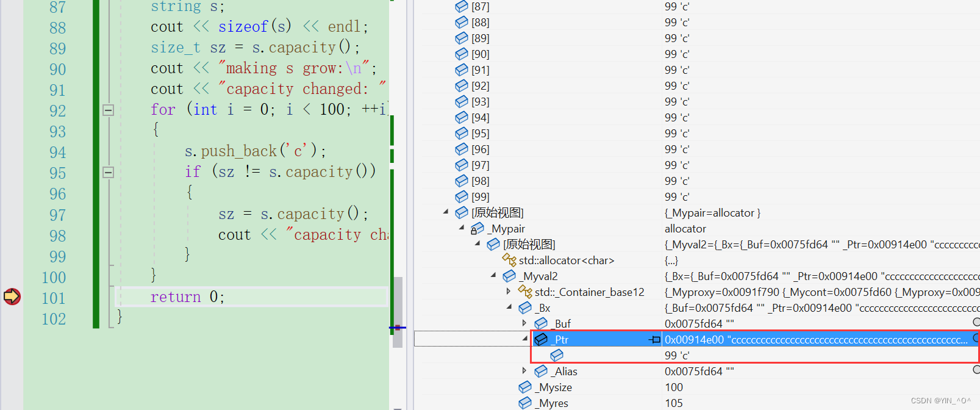Click the s.push_back('c'); code line
Viewport: 980px width, 410px height.
(x=255, y=151)
